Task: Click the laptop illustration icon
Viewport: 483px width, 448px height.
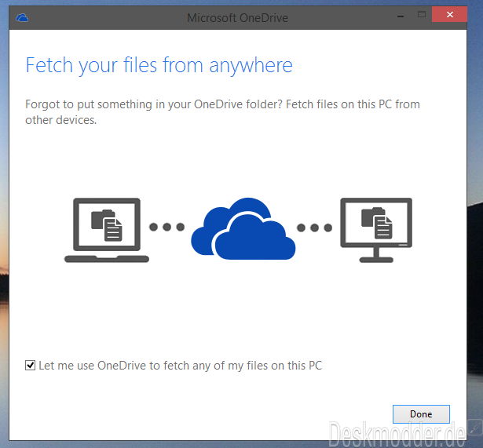Action: coord(107,230)
